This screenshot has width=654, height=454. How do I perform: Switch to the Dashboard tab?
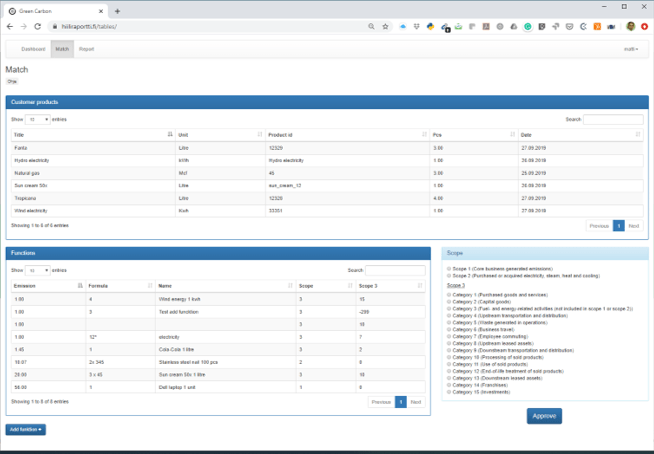33,49
